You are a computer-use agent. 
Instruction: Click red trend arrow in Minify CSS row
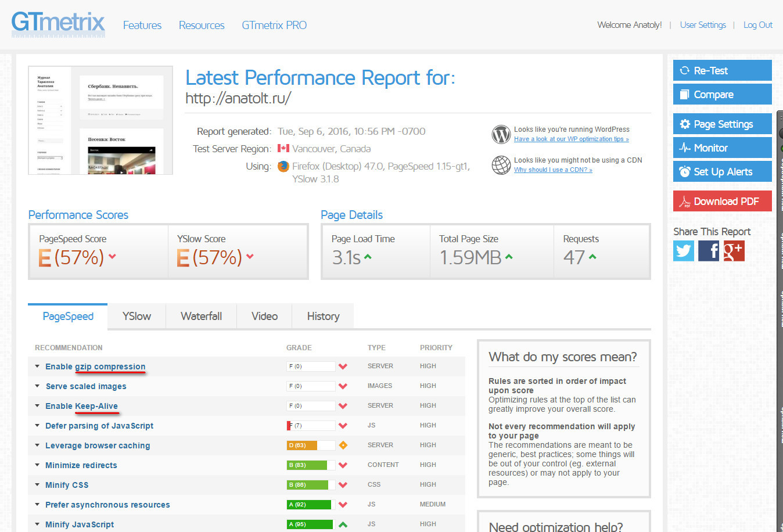[x=343, y=485]
